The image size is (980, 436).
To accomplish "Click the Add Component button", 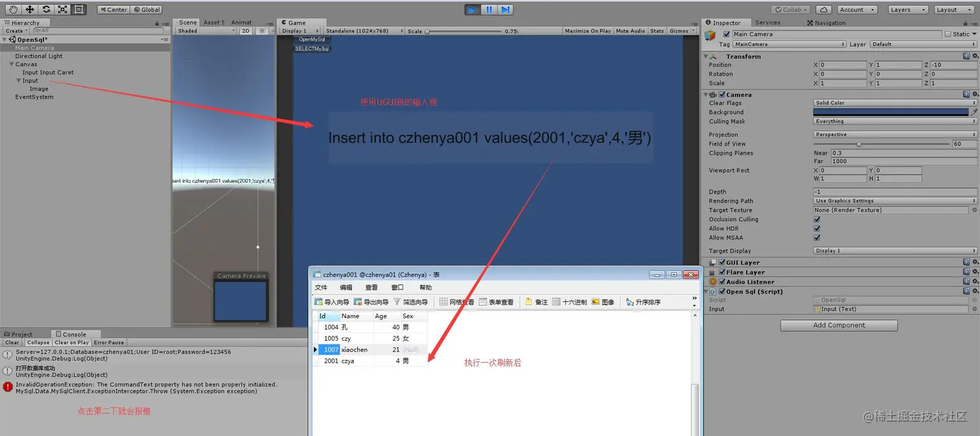I will pos(839,325).
